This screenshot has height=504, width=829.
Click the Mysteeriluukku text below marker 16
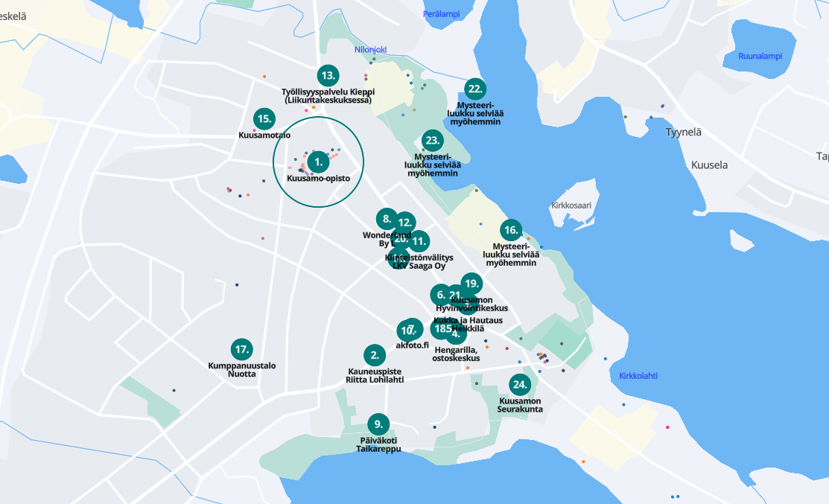point(511,255)
